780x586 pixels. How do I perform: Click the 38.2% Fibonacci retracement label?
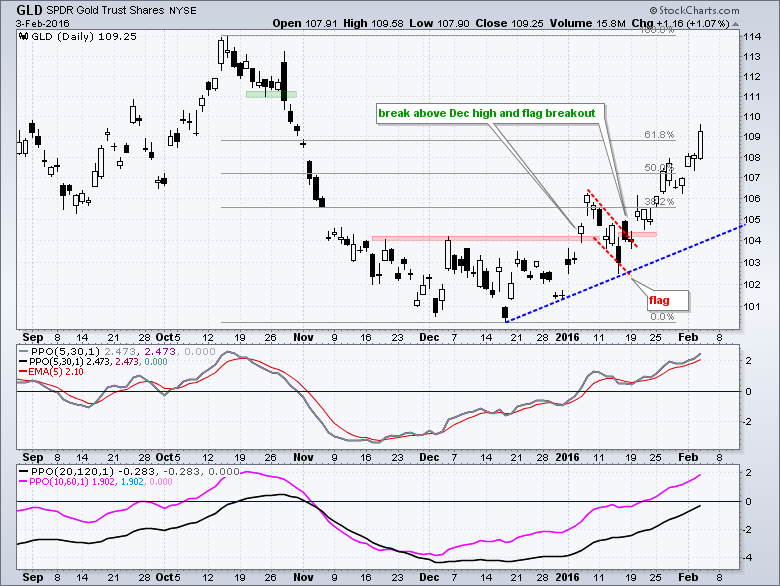tap(659, 201)
